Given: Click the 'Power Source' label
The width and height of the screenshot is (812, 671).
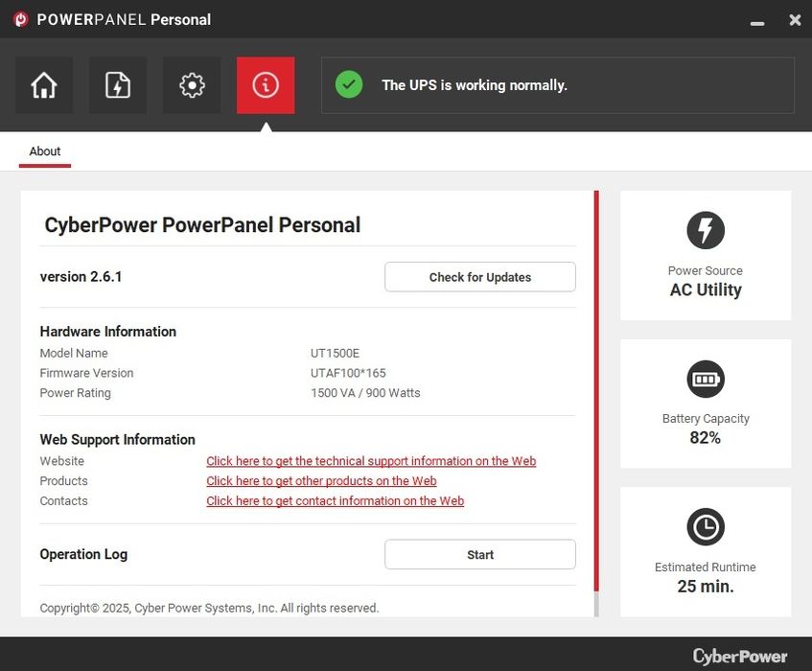Looking at the screenshot, I should tap(706, 270).
